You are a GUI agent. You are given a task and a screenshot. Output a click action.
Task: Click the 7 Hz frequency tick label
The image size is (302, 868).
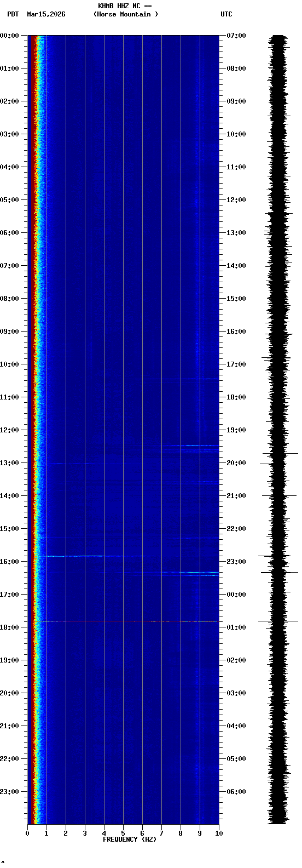161,833
